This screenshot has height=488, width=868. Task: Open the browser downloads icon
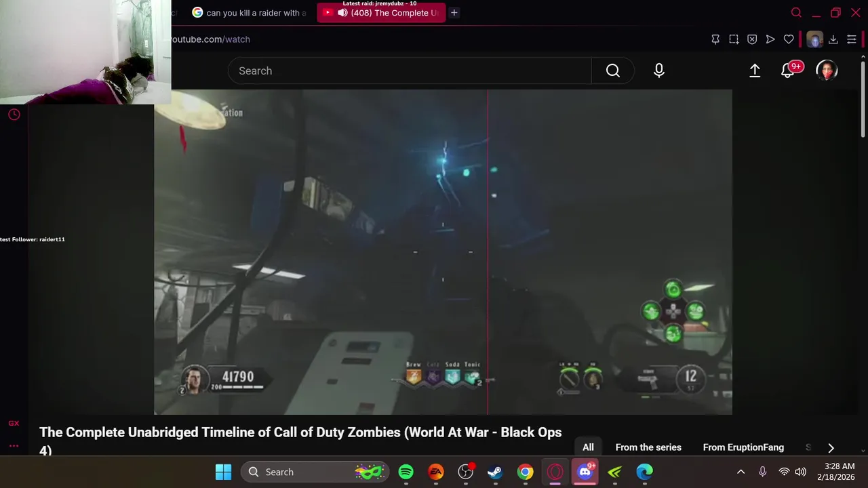tap(833, 39)
